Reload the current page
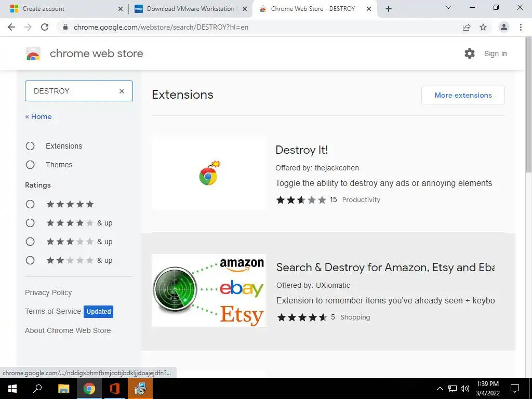532x399 pixels. 45,27
